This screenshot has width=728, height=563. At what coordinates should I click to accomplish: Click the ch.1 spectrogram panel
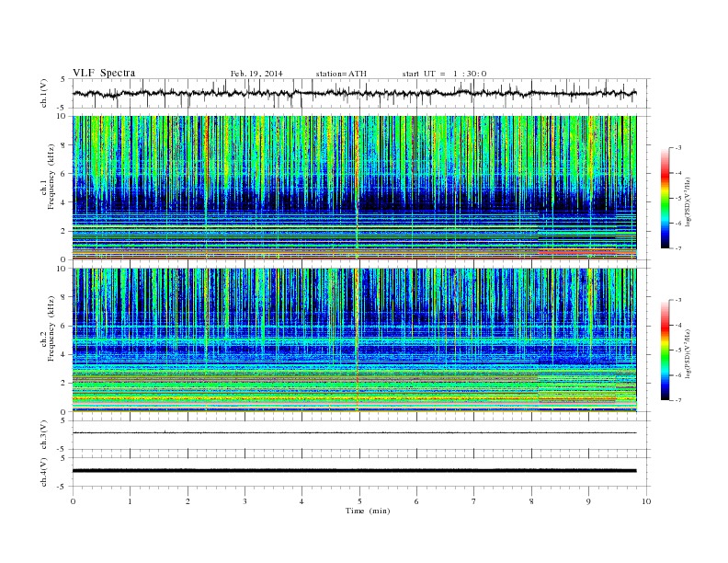354,188
